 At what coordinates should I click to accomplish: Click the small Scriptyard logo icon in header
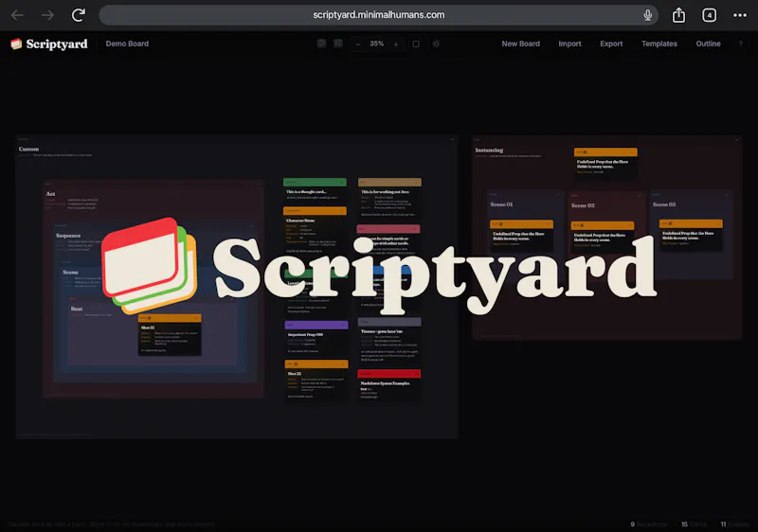click(16, 44)
